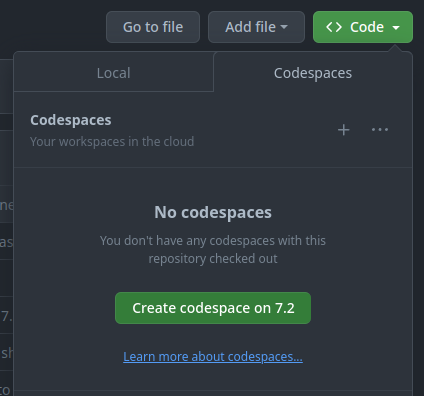Click the Go to file button
The image size is (424, 396).
[153, 27]
